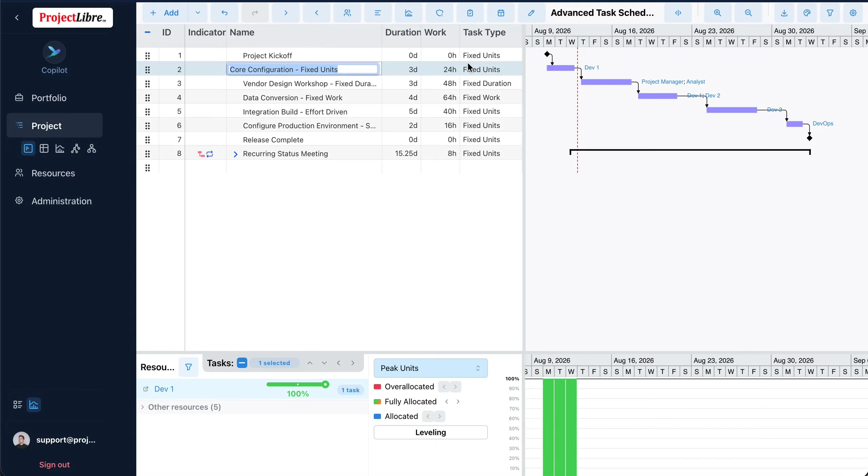Collapse the sidebar with back chevron
The image size is (868, 476).
click(17, 18)
